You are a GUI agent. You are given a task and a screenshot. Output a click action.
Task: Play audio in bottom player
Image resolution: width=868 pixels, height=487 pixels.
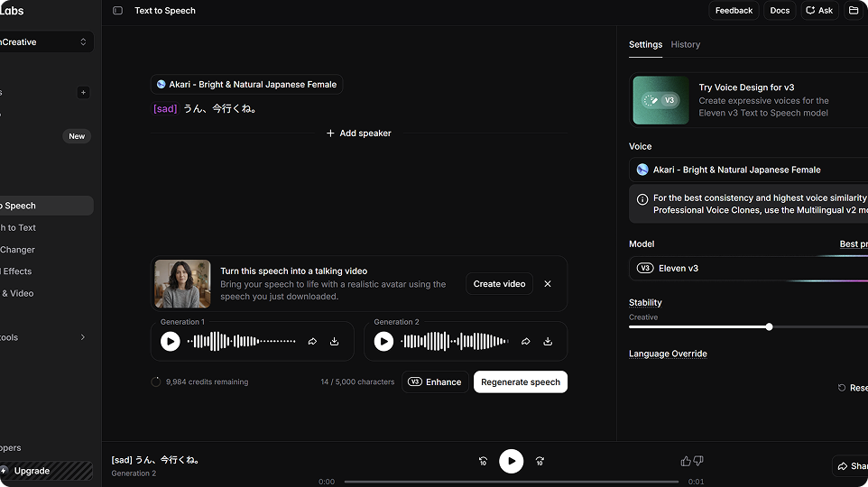click(x=511, y=461)
